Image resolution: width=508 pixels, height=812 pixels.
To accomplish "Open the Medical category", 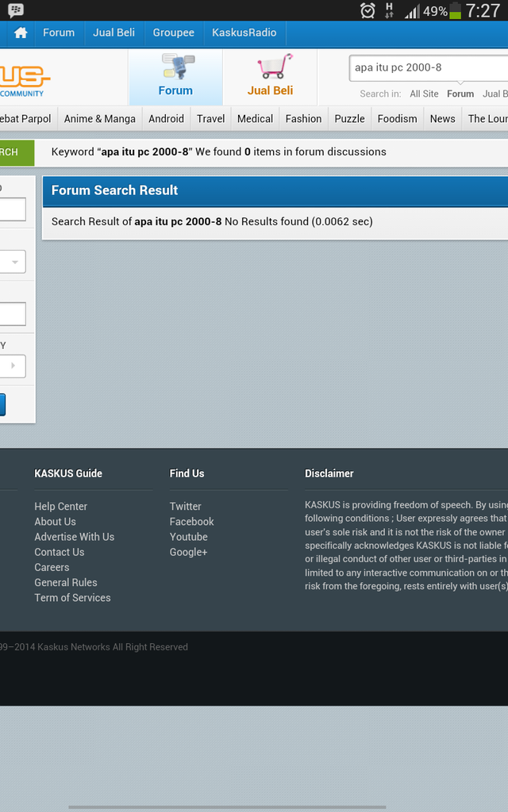I will (x=255, y=119).
